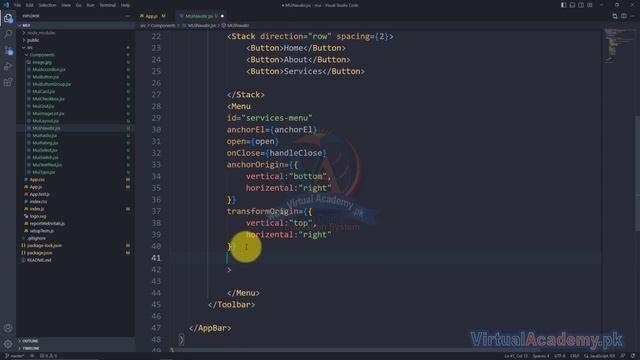Click the notifications bell in status bar
The image size is (640, 360).
(633, 356)
